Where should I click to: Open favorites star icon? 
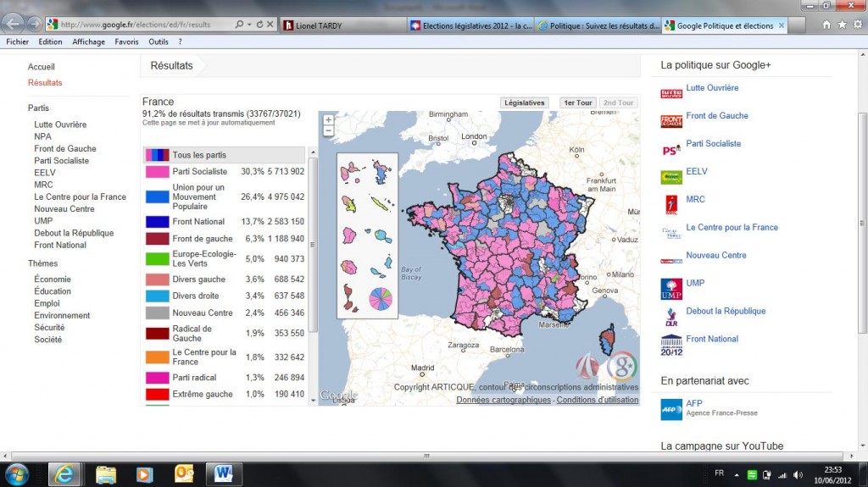(842, 25)
